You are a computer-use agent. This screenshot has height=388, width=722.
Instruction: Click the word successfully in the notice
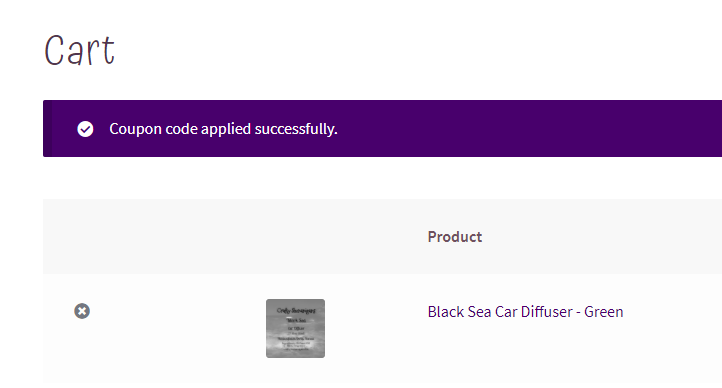click(x=296, y=129)
